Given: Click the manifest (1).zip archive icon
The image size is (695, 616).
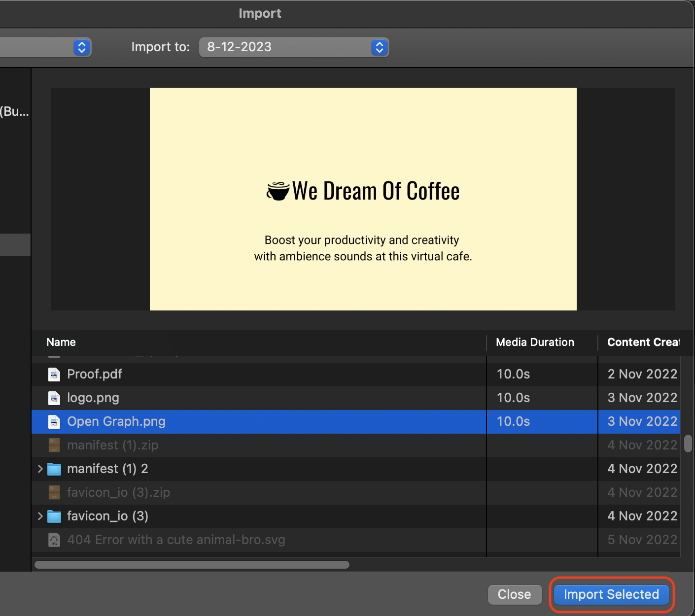Looking at the screenshot, I should [x=54, y=445].
